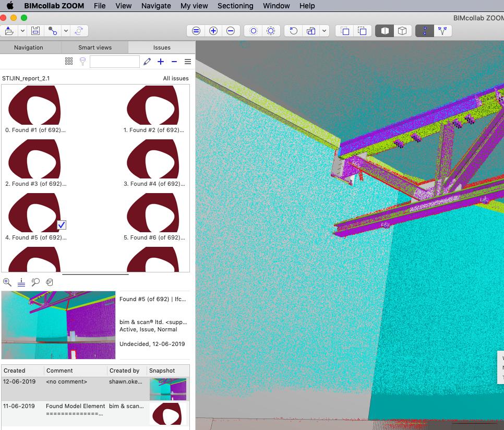
Task: Click the second dashed-box section icon
Action: [362, 31]
